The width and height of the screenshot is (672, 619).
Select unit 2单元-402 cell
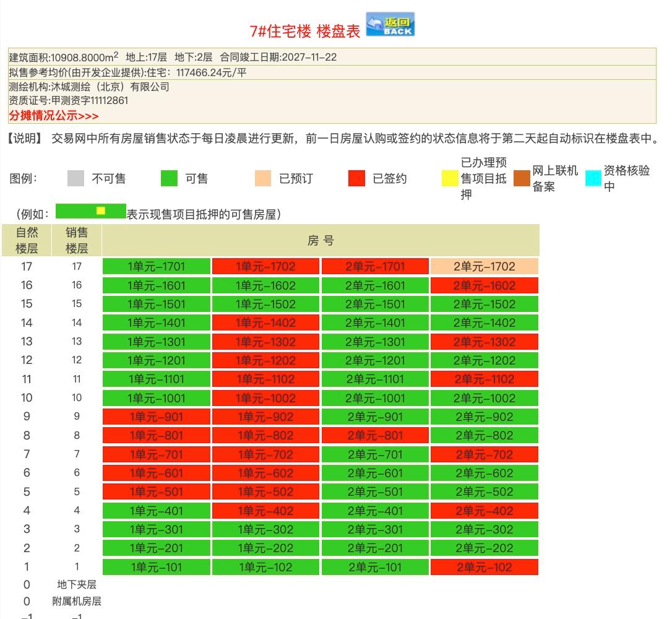click(484, 511)
